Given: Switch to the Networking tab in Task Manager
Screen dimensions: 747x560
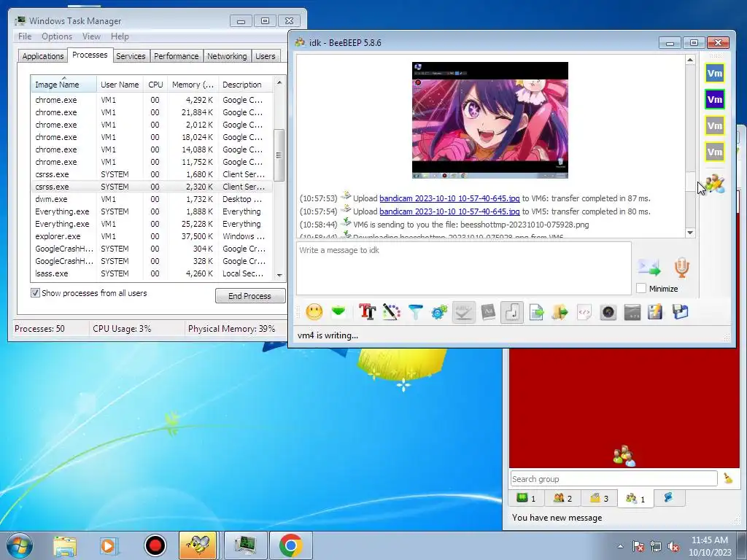Looking at the screenshot, I should [x=227, y=56].
